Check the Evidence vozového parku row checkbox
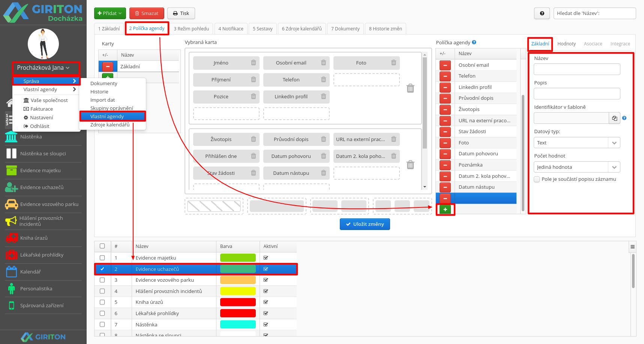Screen dimensions: 644x344 102,280
